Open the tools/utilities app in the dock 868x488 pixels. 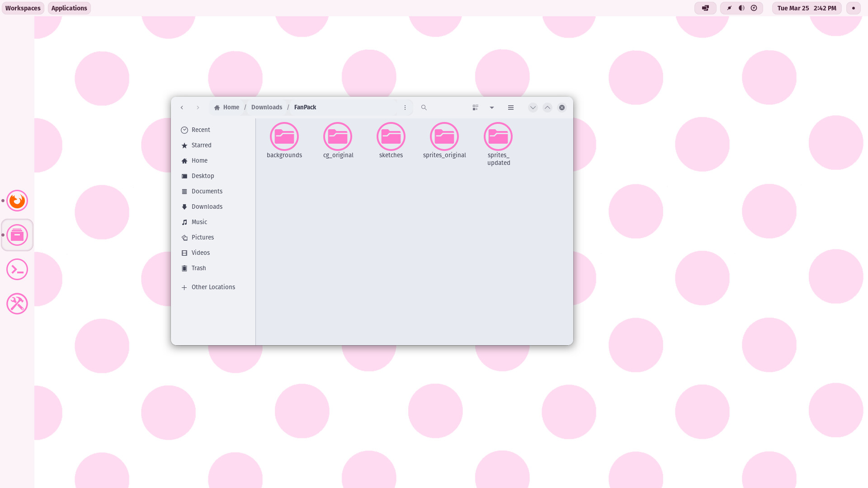click(17, 303)
